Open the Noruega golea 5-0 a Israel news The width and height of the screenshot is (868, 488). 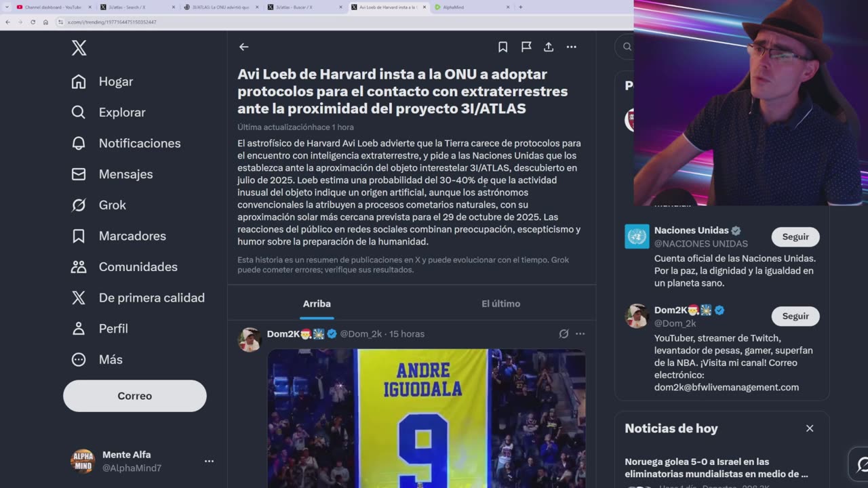click(x=716, y=468)
